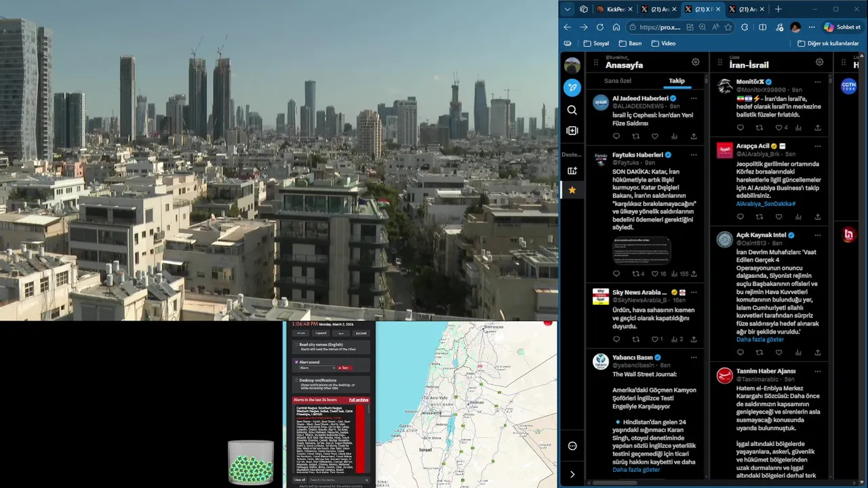
Task: Add a column via X Pro sidebar icon
Action: (x=572, y=131)
